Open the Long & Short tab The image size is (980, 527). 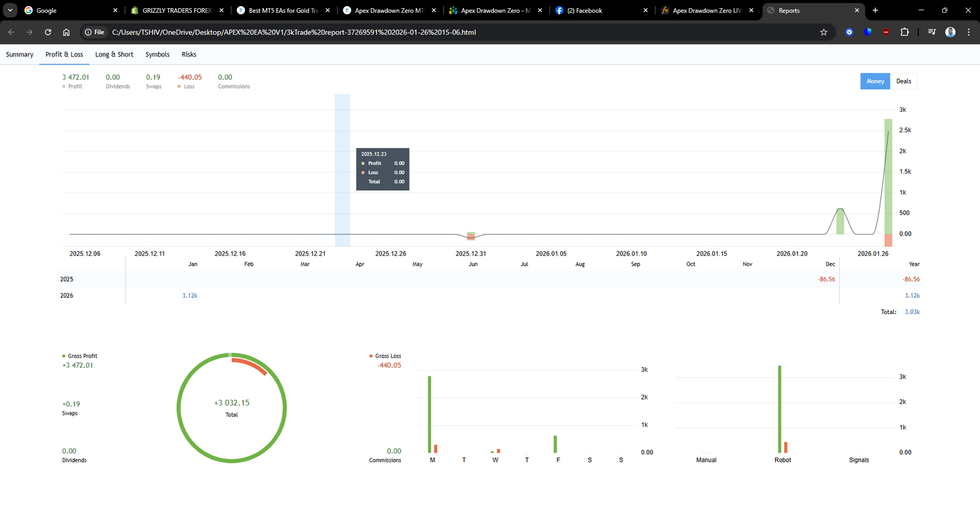click(114, 54)
